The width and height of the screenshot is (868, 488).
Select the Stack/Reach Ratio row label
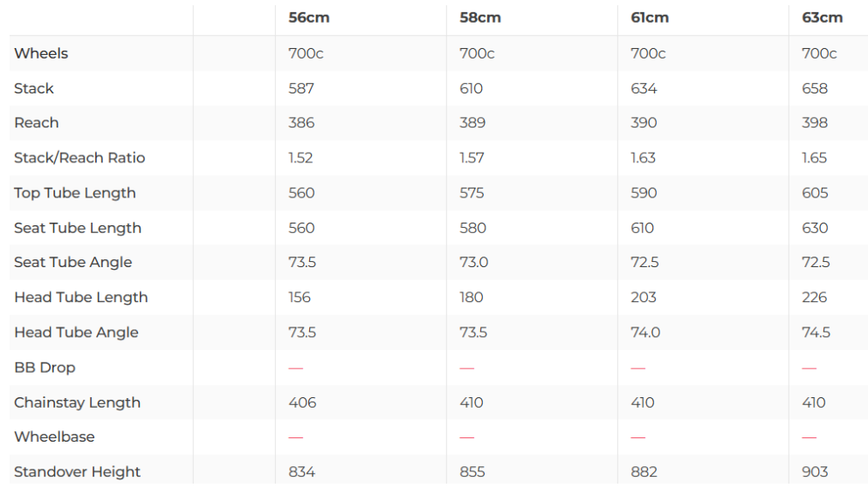79,158
